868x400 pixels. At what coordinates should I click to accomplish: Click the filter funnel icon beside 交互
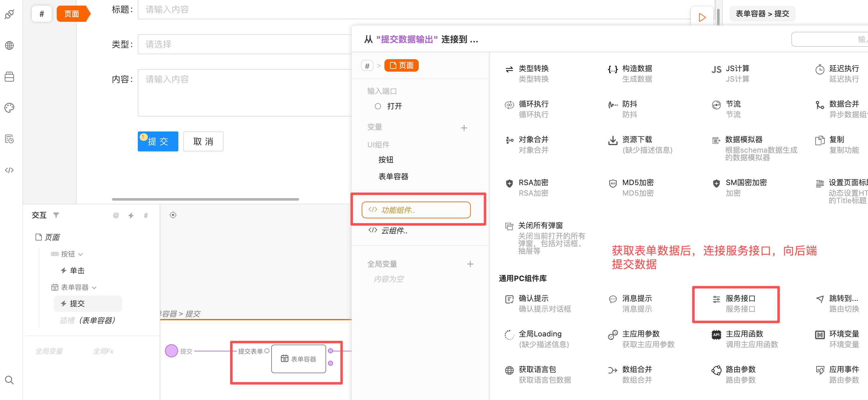coord(56,215)
